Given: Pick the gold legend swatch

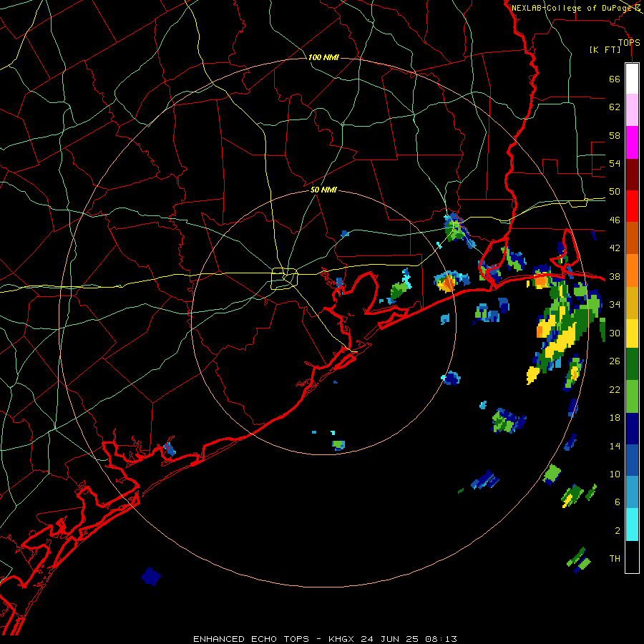Looking at the screenshot, I should (x=632, y=303).
